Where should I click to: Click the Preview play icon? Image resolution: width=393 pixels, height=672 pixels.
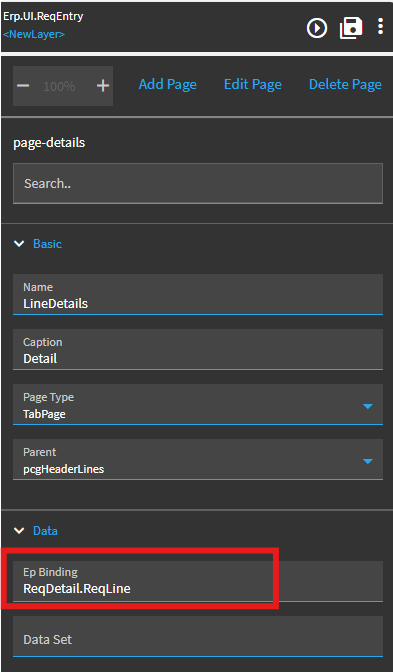tap(317, 28)
